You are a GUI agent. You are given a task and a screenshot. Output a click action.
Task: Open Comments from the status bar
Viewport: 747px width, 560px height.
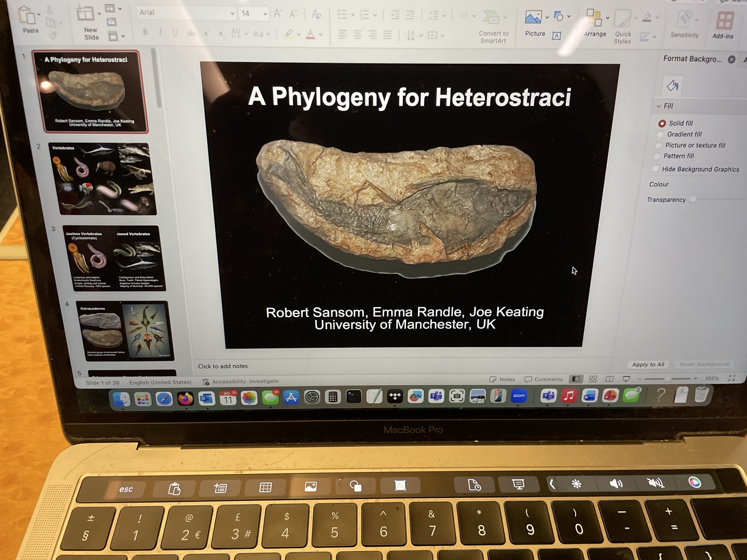(543, 379)
